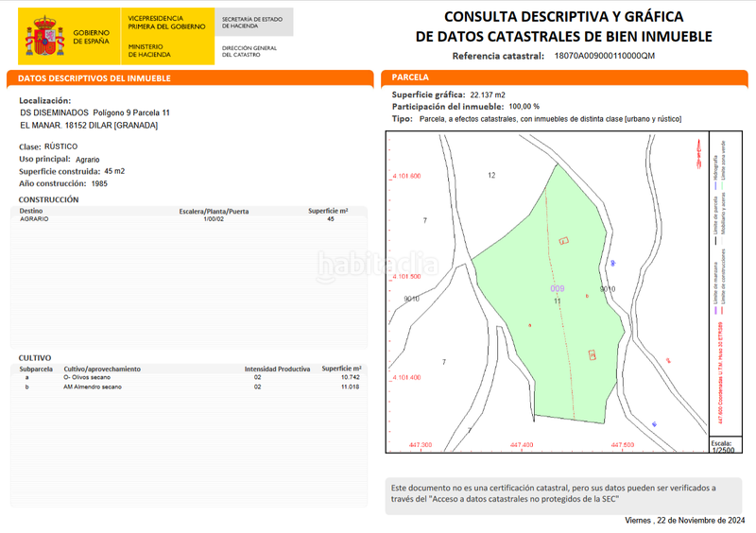The width and height of the screenshot is (756, 533).
Task: Select the upper red building outline in the parcel
Action: [563, 241]
